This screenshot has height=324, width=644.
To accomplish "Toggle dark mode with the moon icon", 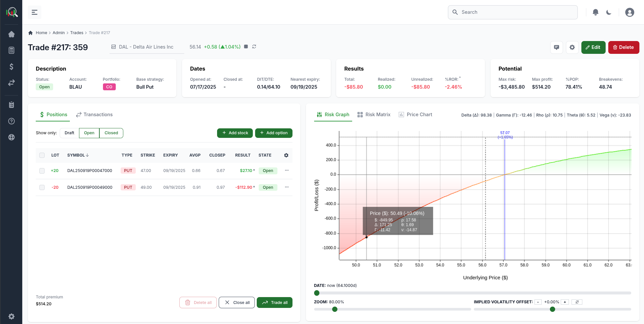I will click(x=609, y=12).
